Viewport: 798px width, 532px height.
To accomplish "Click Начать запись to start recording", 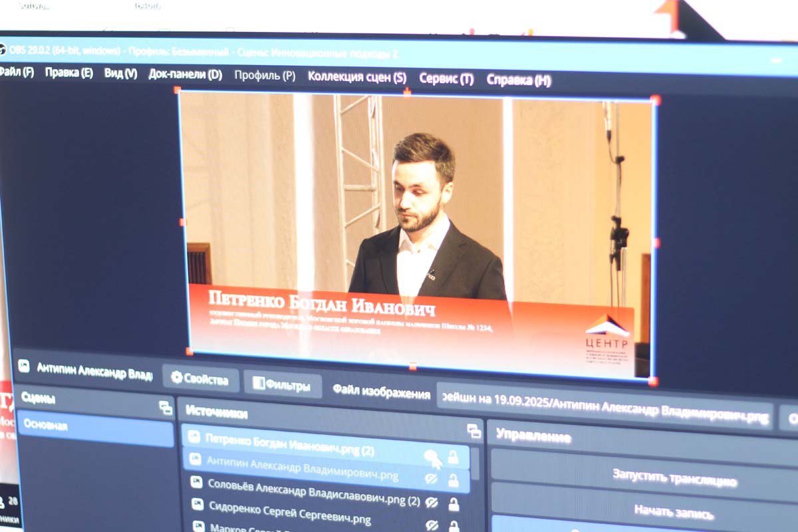I will click(673, 512).
